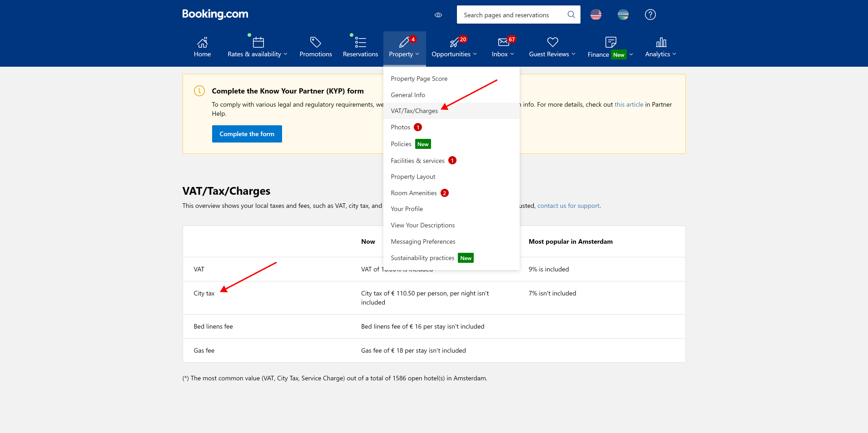Open Facilities & services menu item
868x433 pixels.
coord(451,161)
